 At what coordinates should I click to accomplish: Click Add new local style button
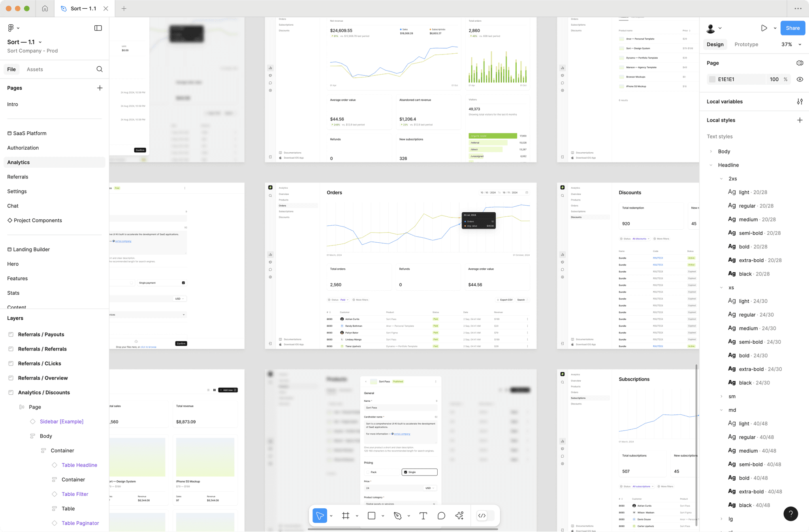(800, 120)
